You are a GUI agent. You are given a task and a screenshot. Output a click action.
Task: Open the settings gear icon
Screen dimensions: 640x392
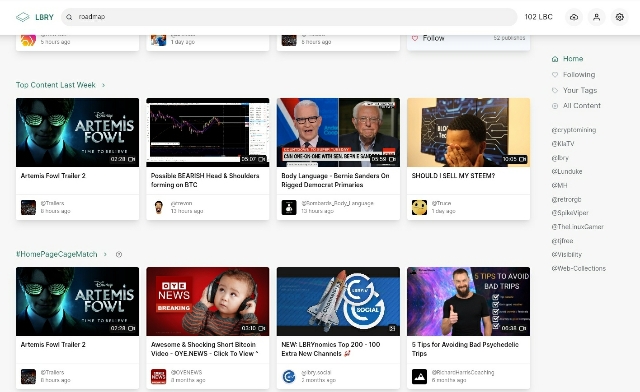(x=620, y=17)
